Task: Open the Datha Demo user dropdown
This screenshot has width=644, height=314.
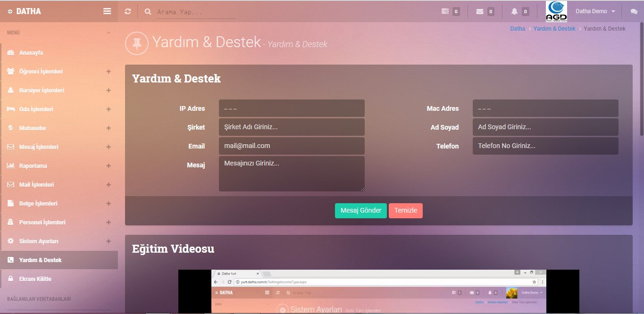Action: pyautogui.click(x=595, y=11)
